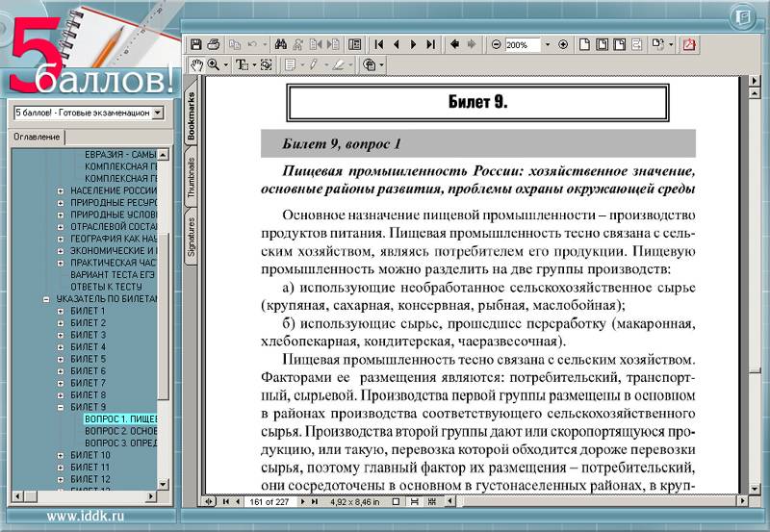The width and height of the screenshot is (770, 532).
Task: Expand the НАСЕЛЕНИЕ РОССИИ tree node
Action: point(61,190)
